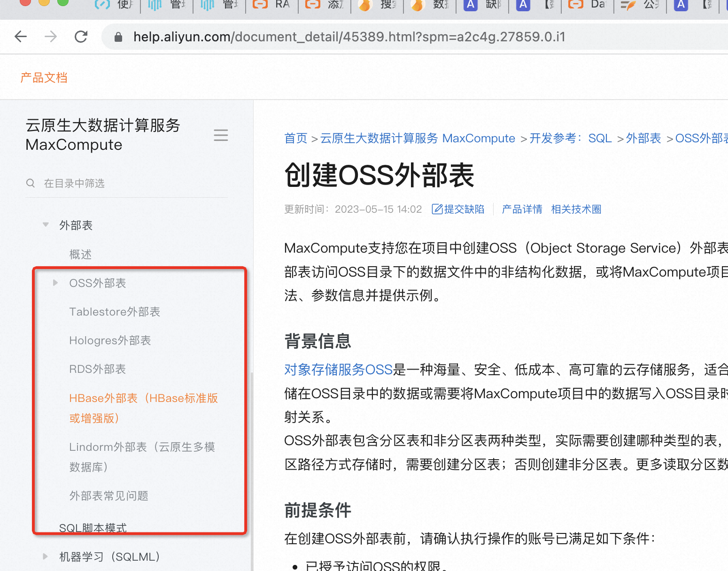Screen dimensions: 728x571
Task: Click the 背景信息 heading
Action: click(x=318, y=341)
